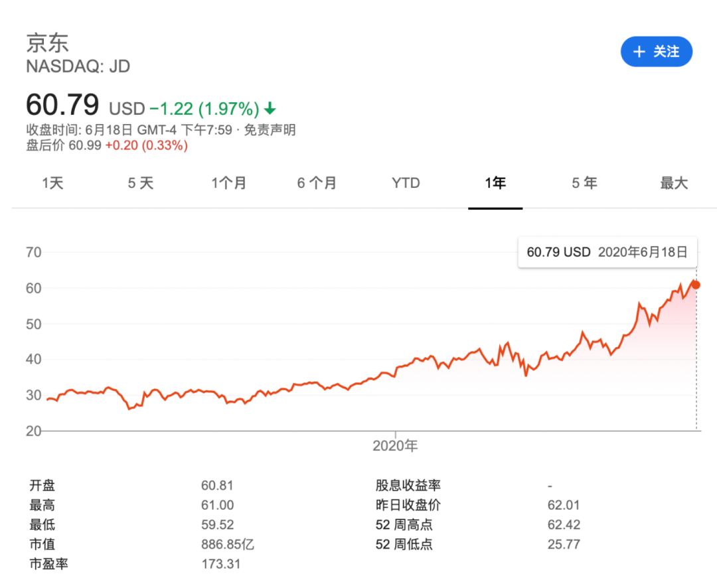717x588 pixels.
Task: Click the −1.22 (1.97%) change value
Action: point(204,109)
